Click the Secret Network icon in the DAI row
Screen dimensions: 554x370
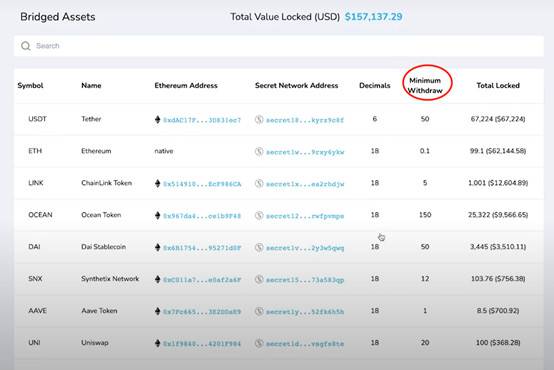tap(259, 247)
